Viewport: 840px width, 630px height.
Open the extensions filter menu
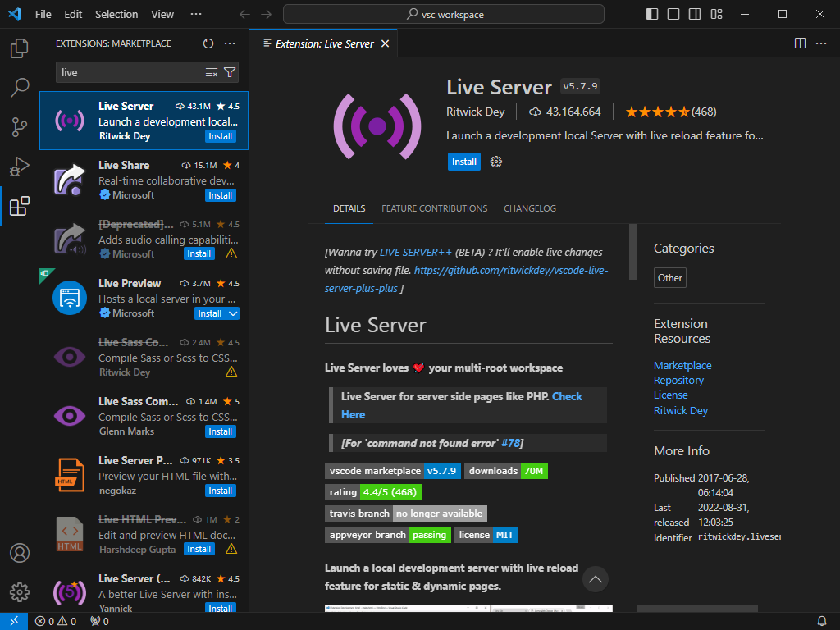[230, 72]
